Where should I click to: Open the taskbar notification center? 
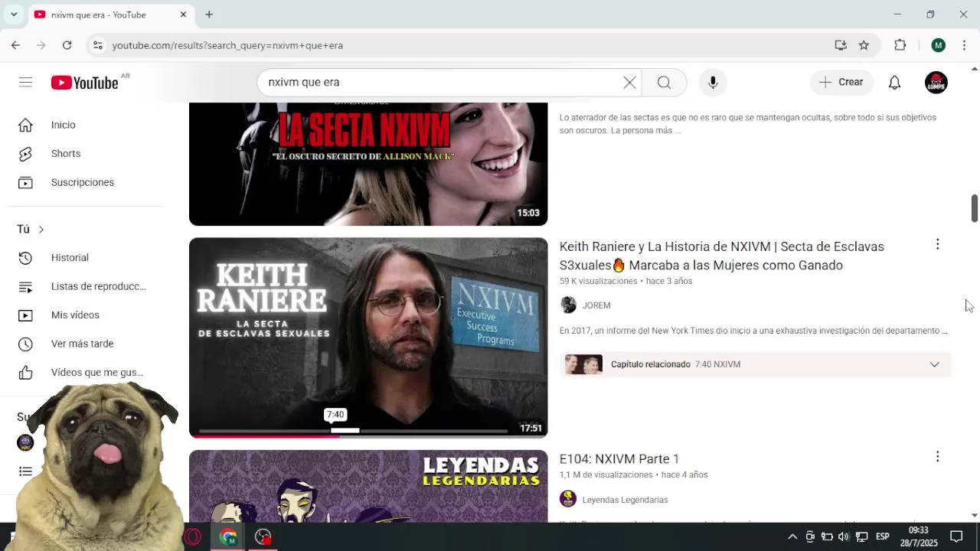pyautogui.click(x=956, y=536)
